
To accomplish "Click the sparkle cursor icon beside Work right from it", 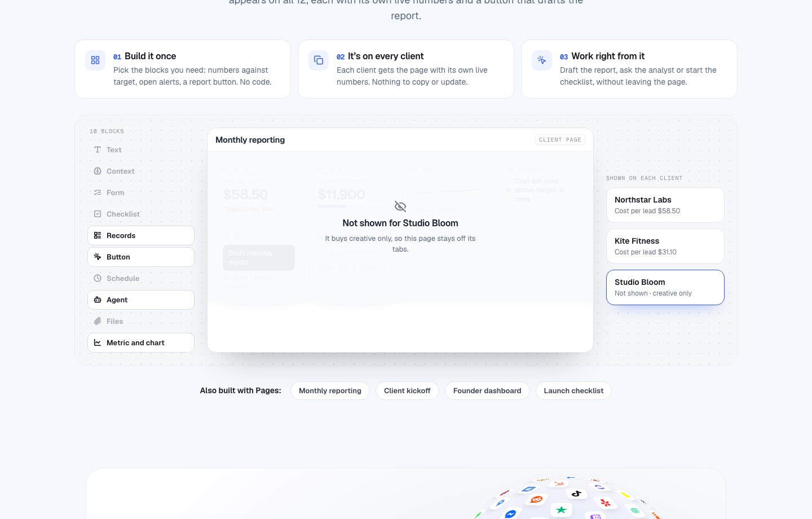I will 542,60.
